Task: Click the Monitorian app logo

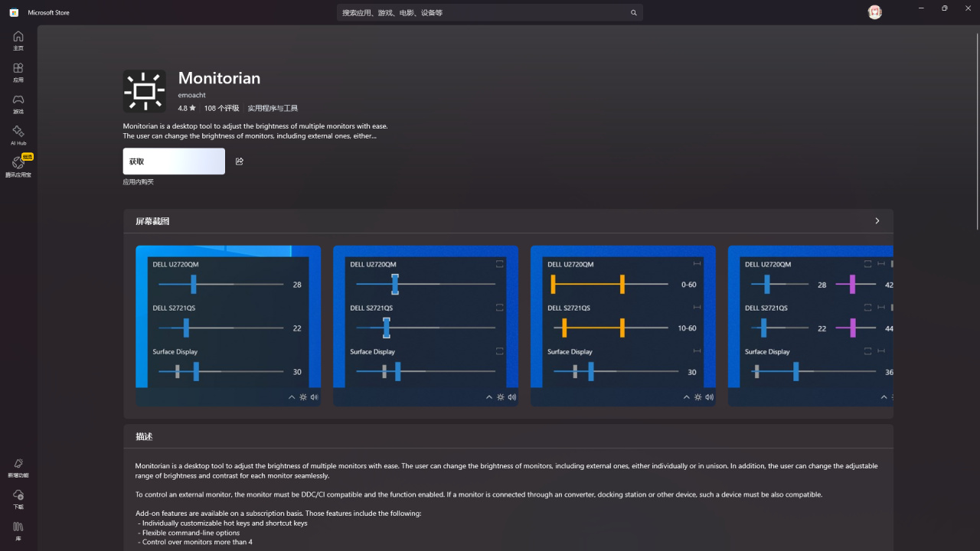Action: click(144, 91)
